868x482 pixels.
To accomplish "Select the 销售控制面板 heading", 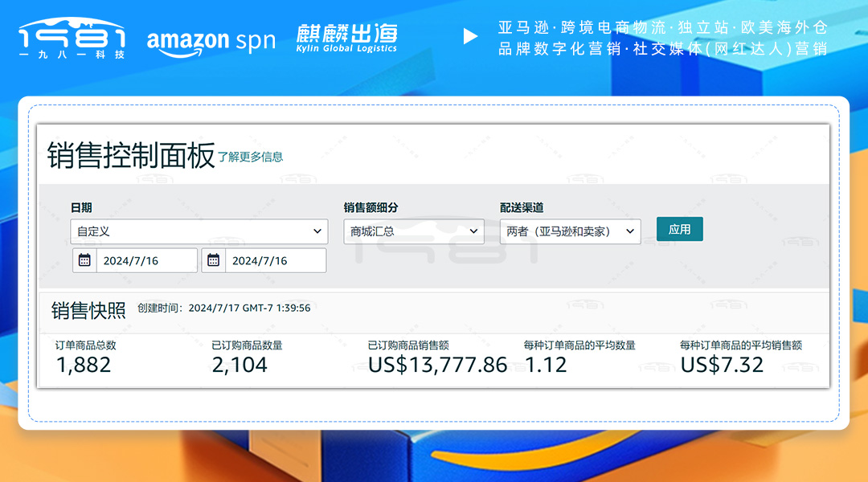I will (x=131, y=156).
